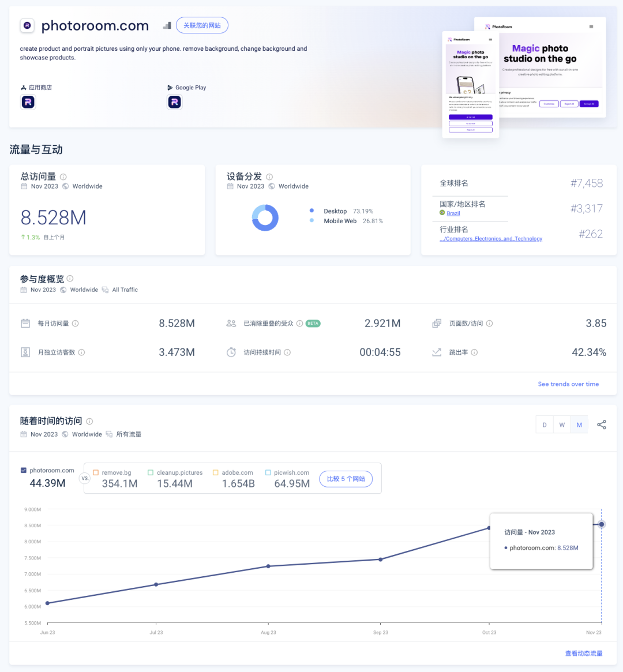Open the Brazil country ranking link

pos(453,213)
